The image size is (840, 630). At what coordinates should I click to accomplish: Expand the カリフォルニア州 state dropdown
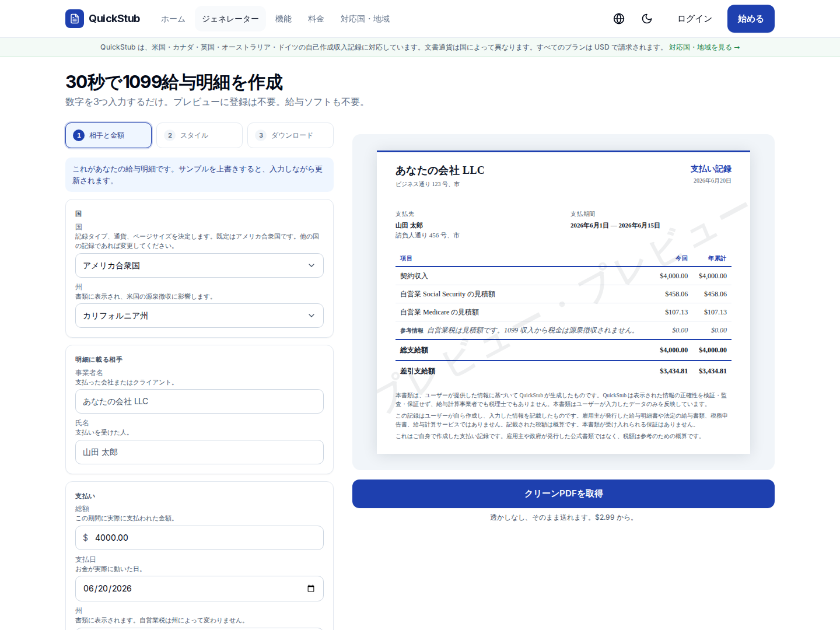[199, 316]
